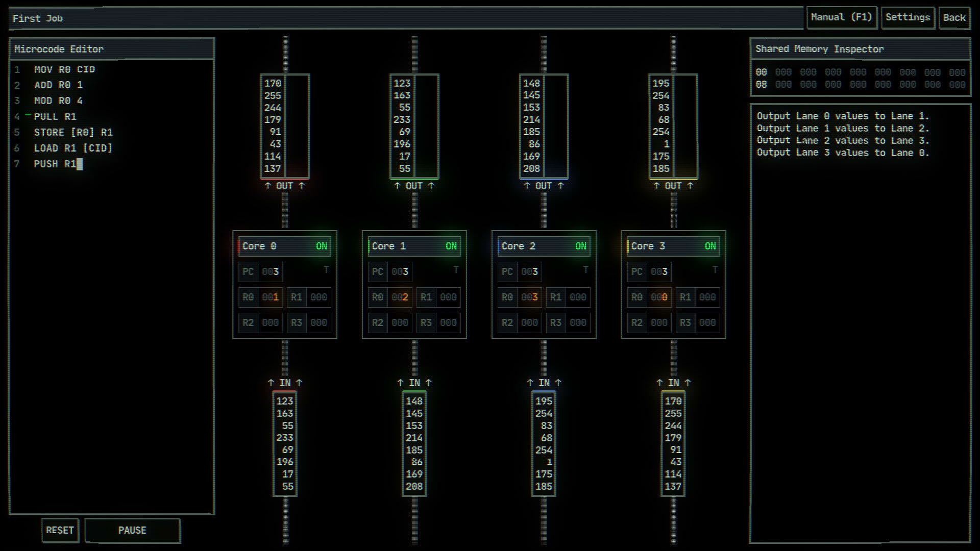Click Core 1 R3 register box
This screenshot has width=980, height=551.
(x=438, y=323)
